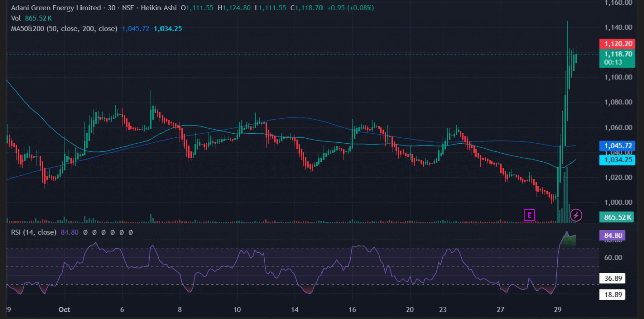Click the red 1,120.20 price label
This screenshot has height=319, width=644.
(617, 44)
